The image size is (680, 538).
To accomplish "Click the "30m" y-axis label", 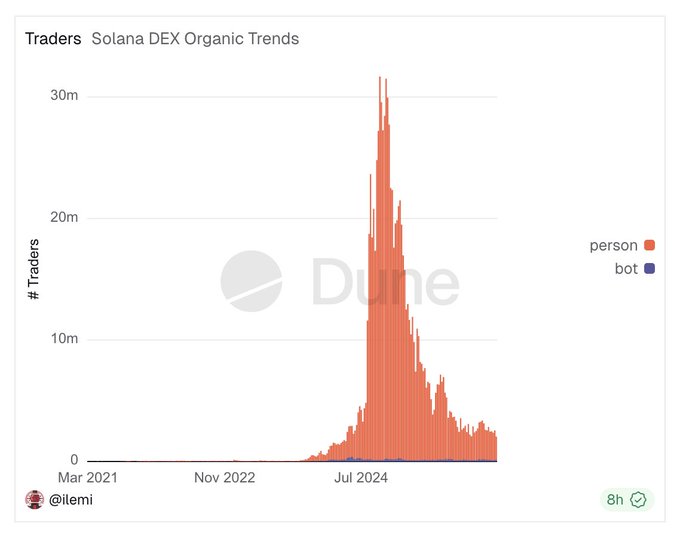I will click(65, 96).
